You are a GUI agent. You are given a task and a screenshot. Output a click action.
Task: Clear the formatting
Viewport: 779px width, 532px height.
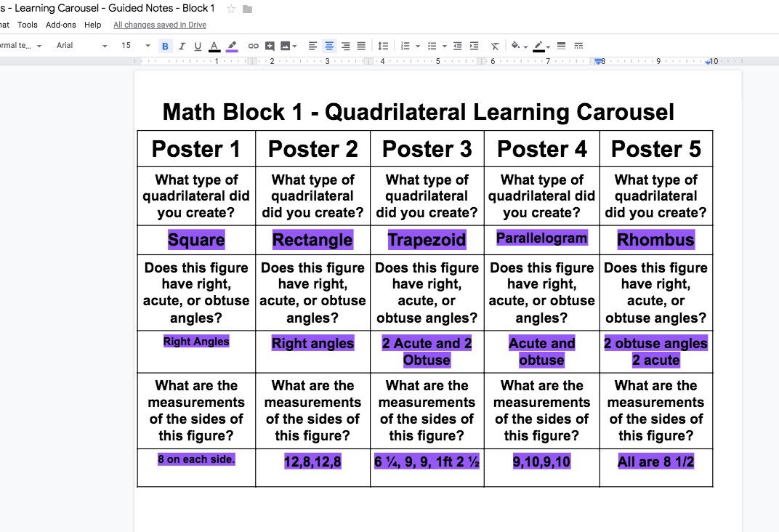pyautogui.click(x=495, y=47)
